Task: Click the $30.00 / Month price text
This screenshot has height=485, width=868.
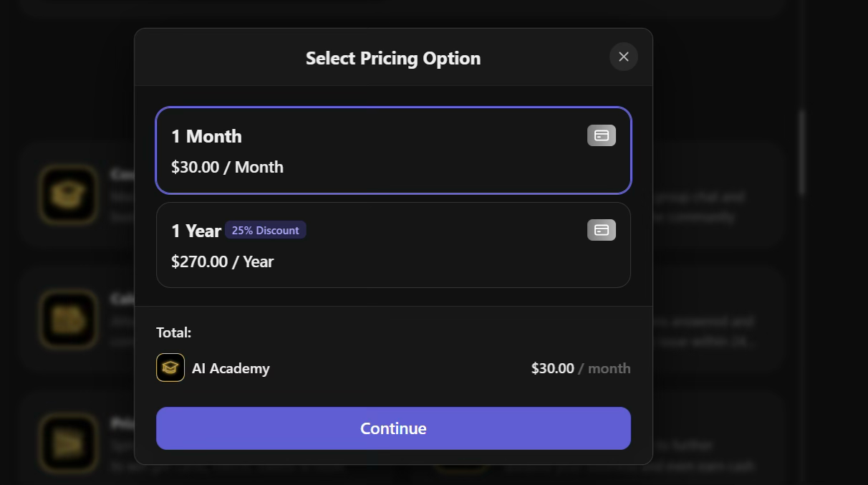Action: [x=226, y=167]
